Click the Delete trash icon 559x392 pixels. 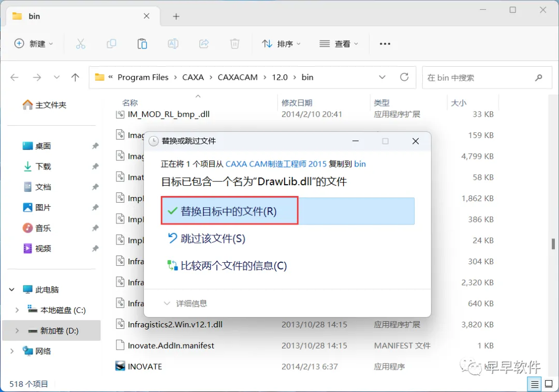234,44
